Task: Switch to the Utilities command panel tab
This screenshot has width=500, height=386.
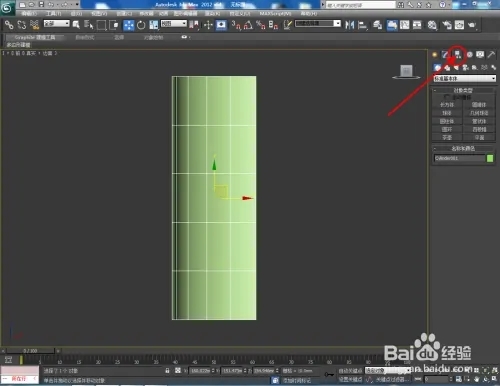Action: coord(491,54)
